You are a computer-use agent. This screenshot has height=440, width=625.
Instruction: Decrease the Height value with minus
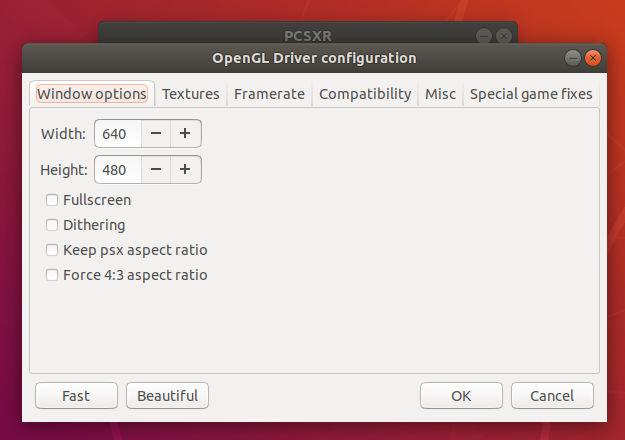pyautogui.click(x=156, y=169)
